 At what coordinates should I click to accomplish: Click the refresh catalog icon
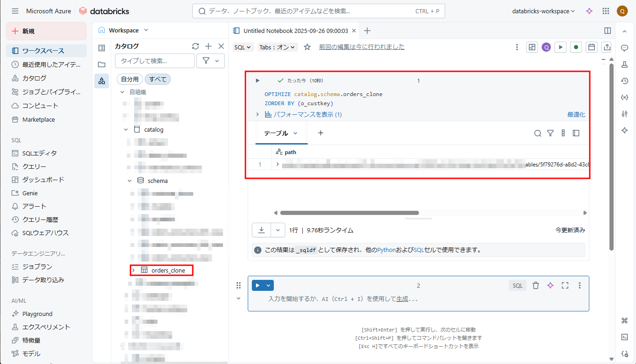(x=196, y=46)
